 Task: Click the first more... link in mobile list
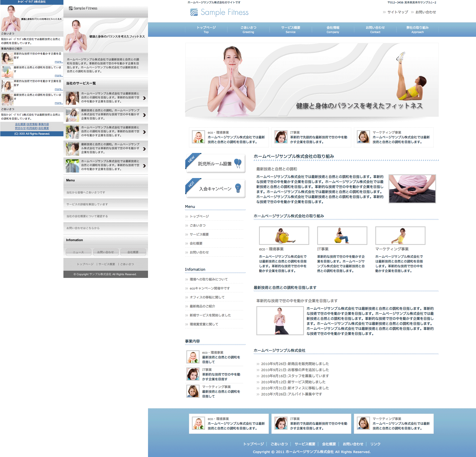(x=59, y=62)
